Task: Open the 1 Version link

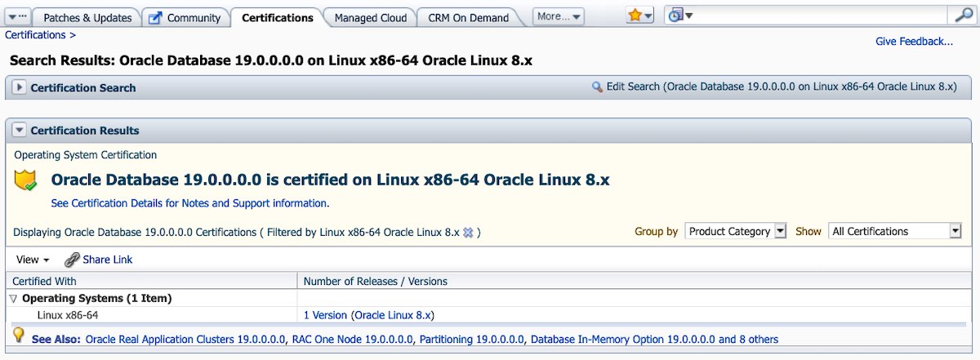Action: click(x=325, y=315)
